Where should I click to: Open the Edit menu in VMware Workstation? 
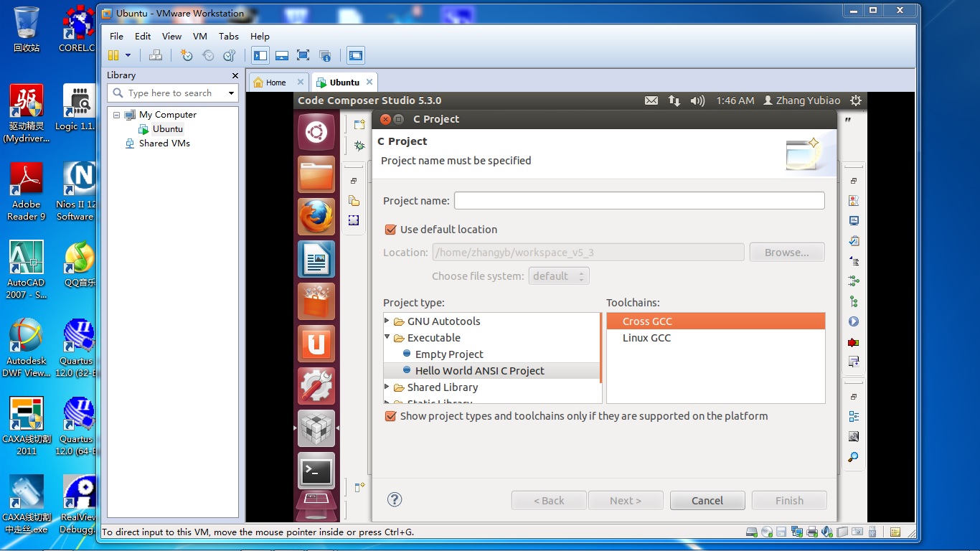click(143, 36)
